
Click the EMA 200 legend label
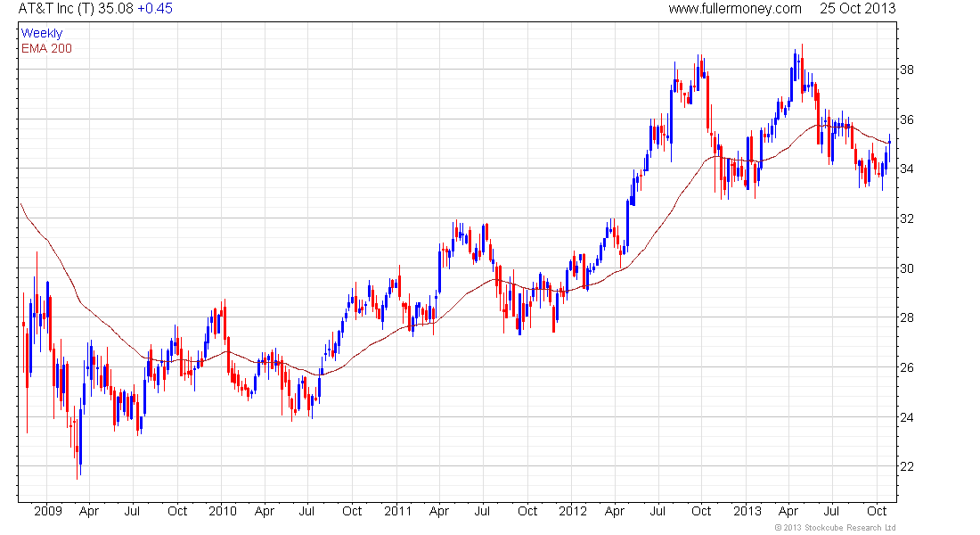pyautogui.click(x=46, y=48)
